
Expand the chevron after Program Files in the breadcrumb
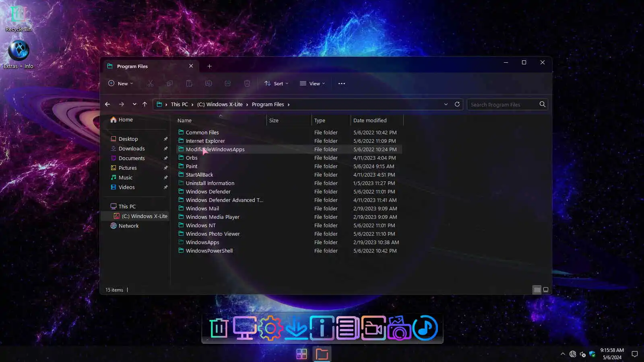tap(289, 105)
